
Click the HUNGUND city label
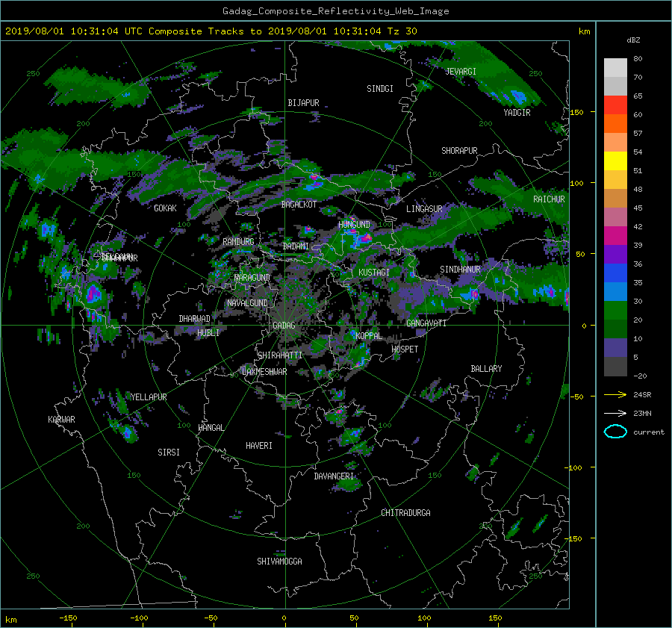pos(354,224)
